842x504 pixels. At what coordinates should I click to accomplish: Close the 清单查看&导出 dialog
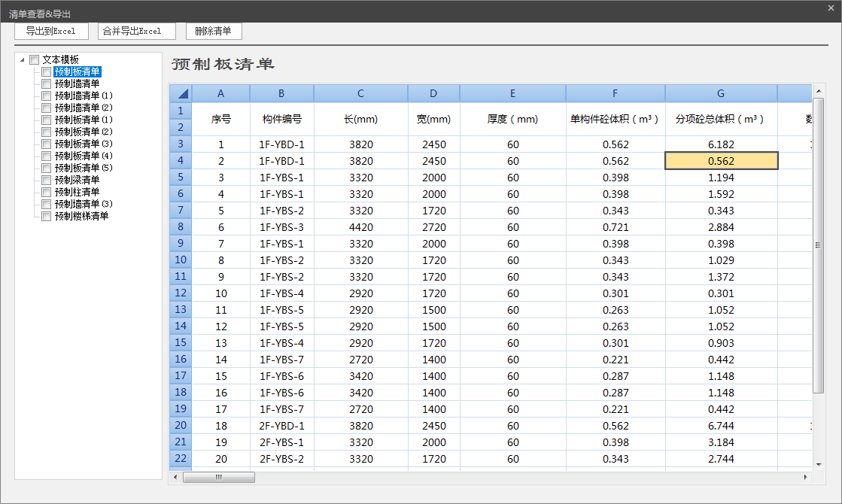click(831, 8)
